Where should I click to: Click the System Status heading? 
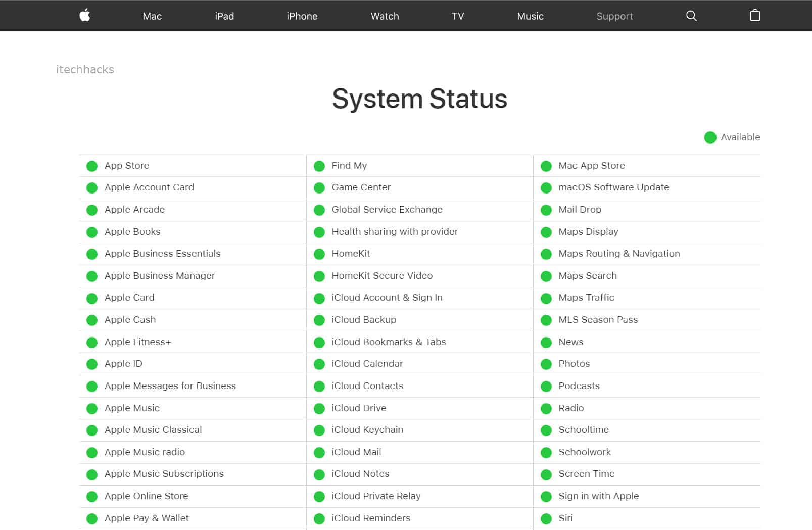(419, 99)
